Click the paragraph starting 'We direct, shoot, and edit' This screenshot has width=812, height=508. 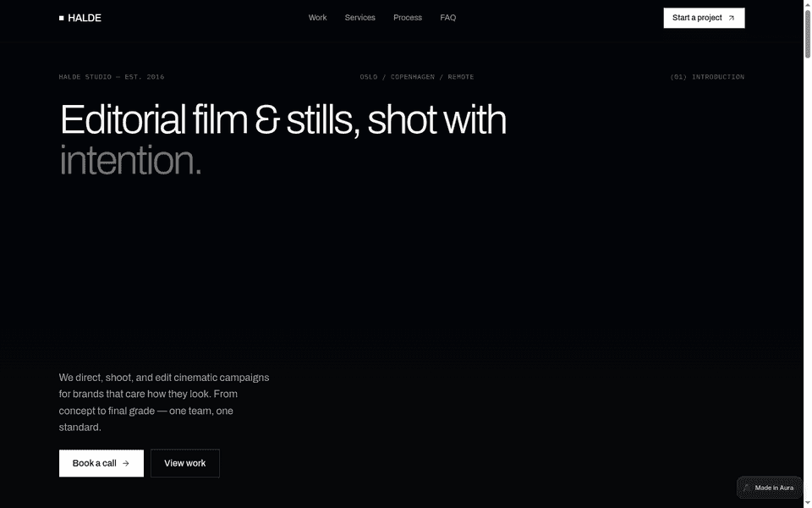[x=163, y=402]
